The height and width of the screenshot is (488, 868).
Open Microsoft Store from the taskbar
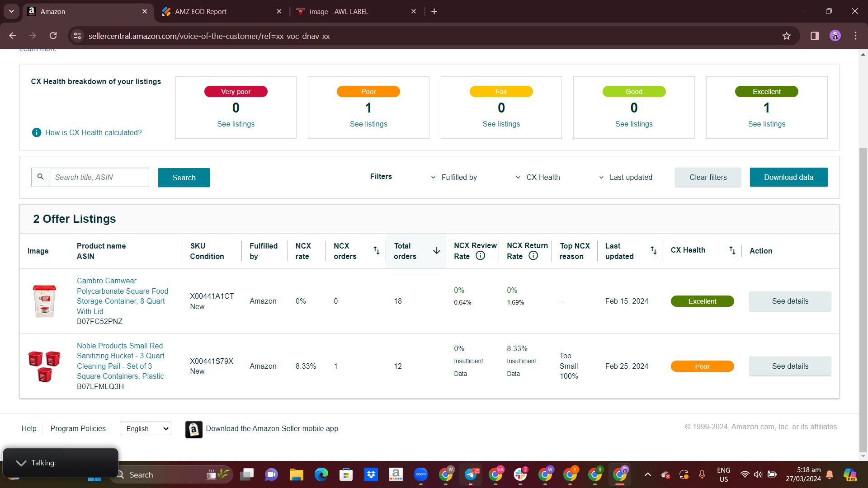coord(346,474)
